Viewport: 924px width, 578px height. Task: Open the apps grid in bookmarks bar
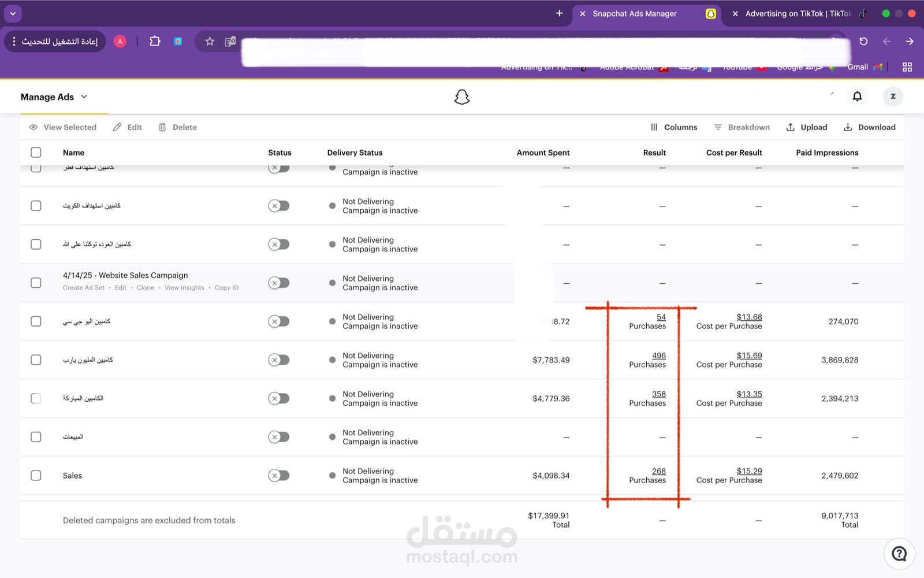coord(907,67)
